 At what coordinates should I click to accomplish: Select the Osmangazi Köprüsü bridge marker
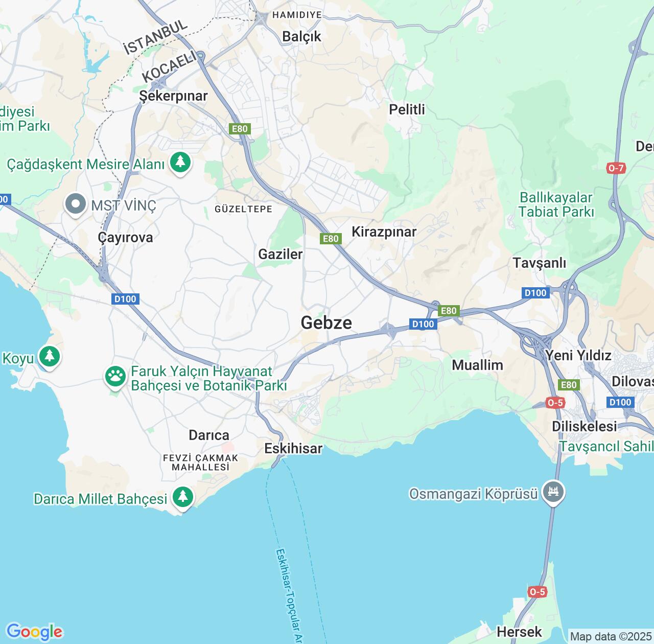click(x=553, y=493)
